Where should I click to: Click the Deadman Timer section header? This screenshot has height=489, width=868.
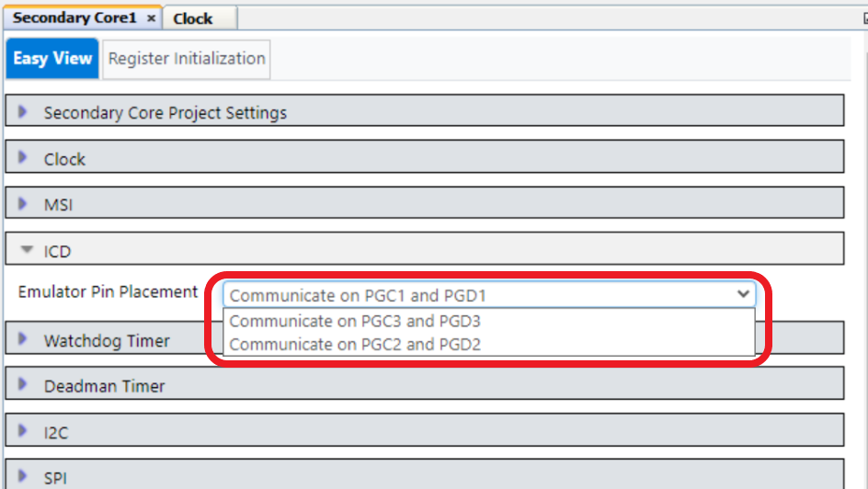425,383
